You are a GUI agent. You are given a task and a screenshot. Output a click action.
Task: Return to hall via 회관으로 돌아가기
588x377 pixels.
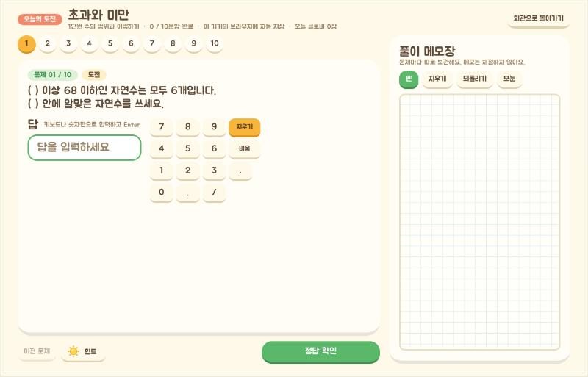539,18
